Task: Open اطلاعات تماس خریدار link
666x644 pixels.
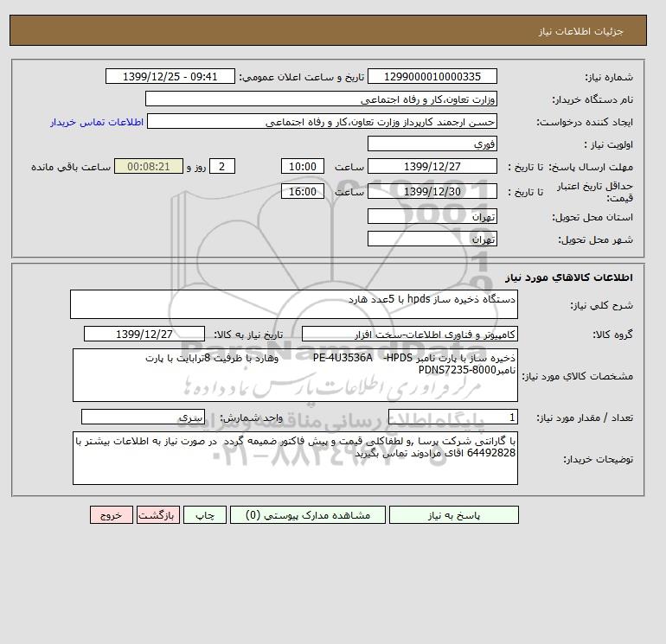Action: (x=97, y=122)
